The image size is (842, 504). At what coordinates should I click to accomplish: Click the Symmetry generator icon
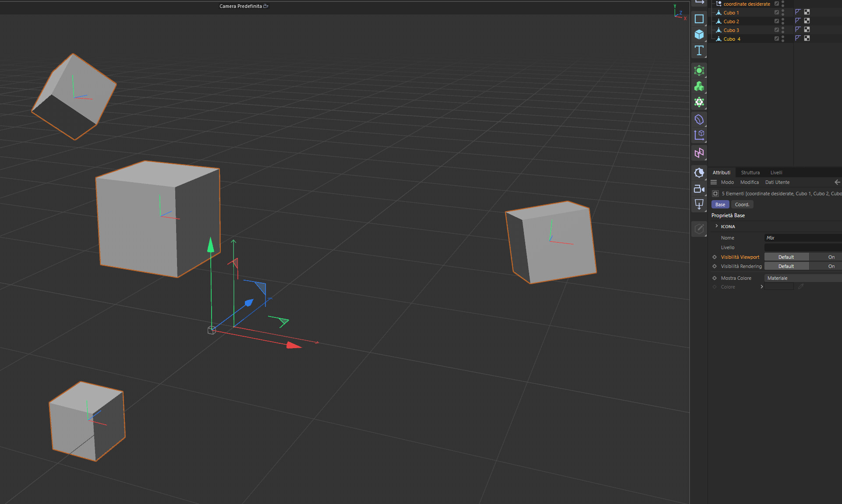point(699,153)
